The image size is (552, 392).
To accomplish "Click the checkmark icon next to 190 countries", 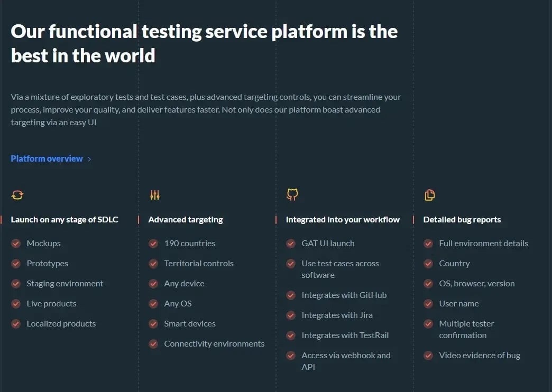I will (153, 244).
